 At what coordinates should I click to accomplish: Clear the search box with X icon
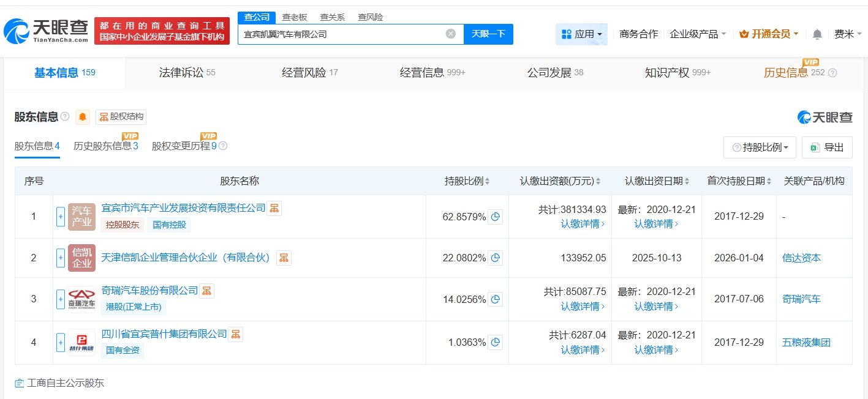[x=451, y=34]
